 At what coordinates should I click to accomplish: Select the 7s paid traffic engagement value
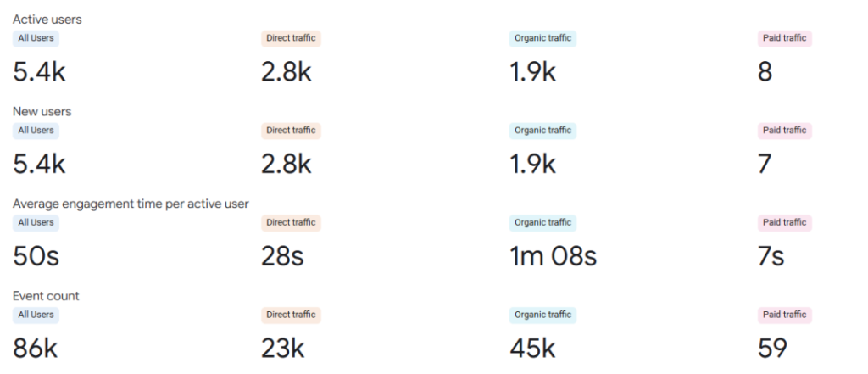(771, 255)
